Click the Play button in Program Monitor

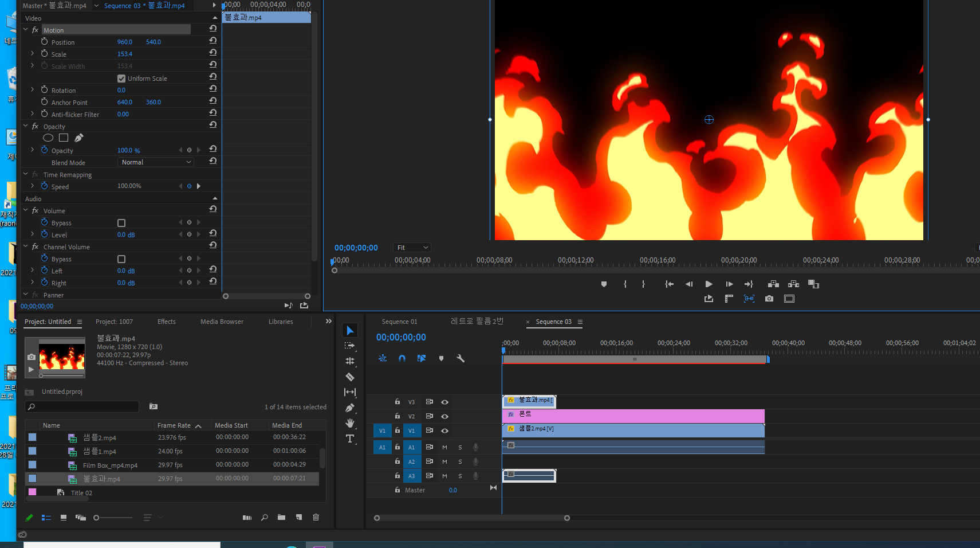[709, 284]
